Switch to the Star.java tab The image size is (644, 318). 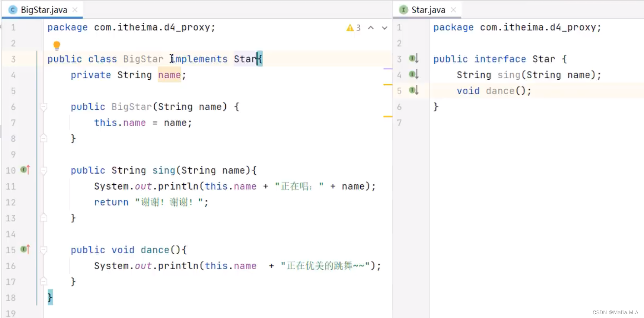(427, 10)
